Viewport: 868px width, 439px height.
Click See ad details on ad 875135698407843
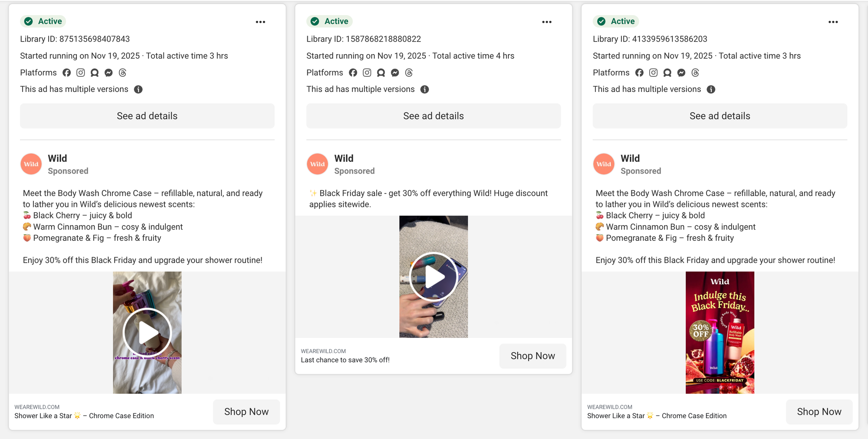[x=147, y=116]
